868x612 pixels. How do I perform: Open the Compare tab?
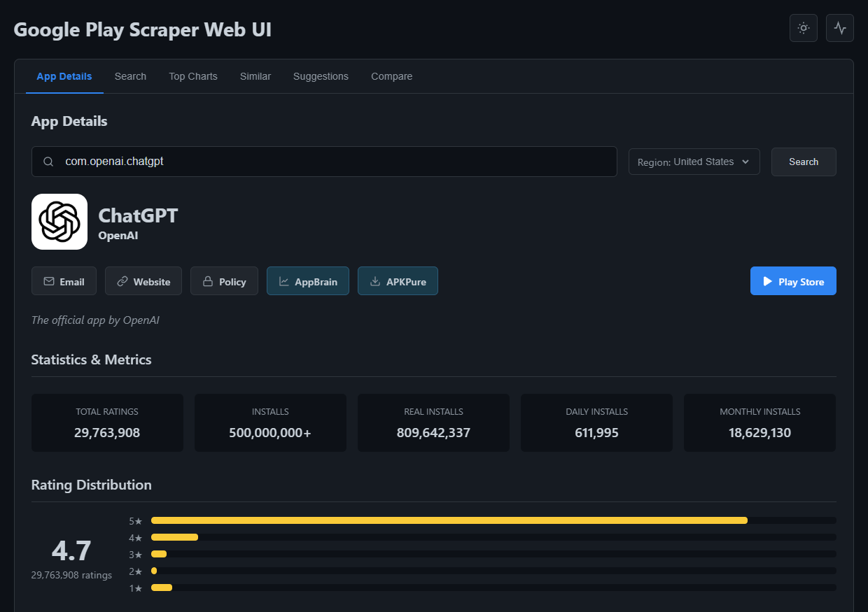tap(391, 76)
